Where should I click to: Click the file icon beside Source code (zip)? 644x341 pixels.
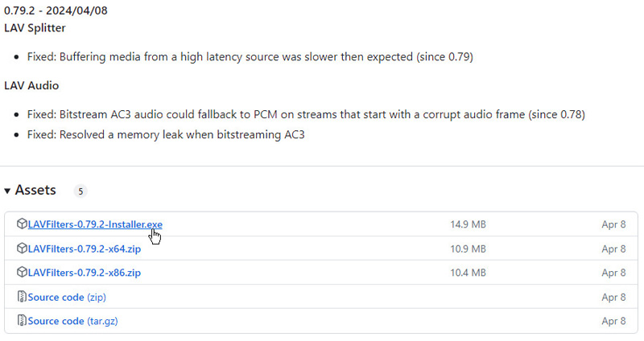(22, 297)
